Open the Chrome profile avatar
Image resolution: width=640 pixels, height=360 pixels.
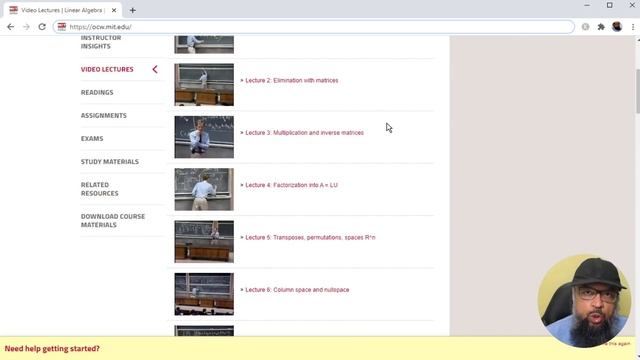tap(617, 27)
